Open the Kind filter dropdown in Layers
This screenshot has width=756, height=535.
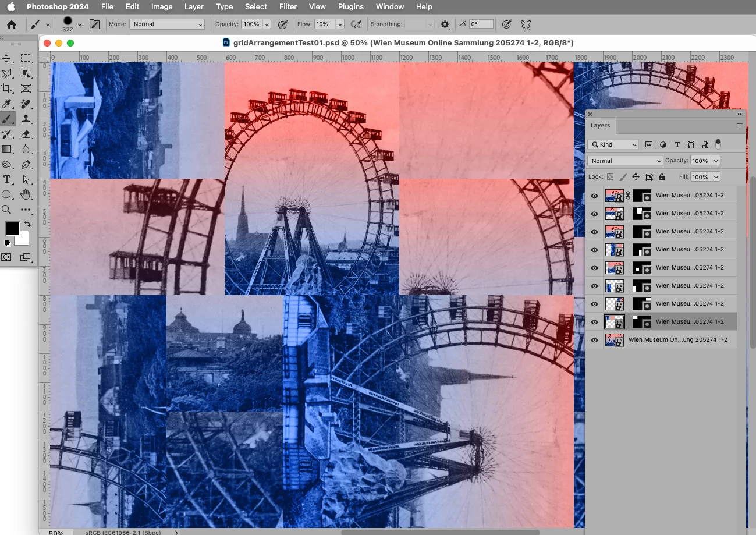pyautogui.click(x=613, y=144)
